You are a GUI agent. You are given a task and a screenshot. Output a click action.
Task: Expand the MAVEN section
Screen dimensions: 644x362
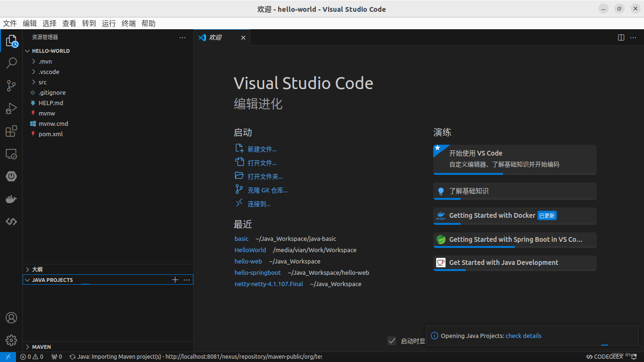[x=107, y=347]
